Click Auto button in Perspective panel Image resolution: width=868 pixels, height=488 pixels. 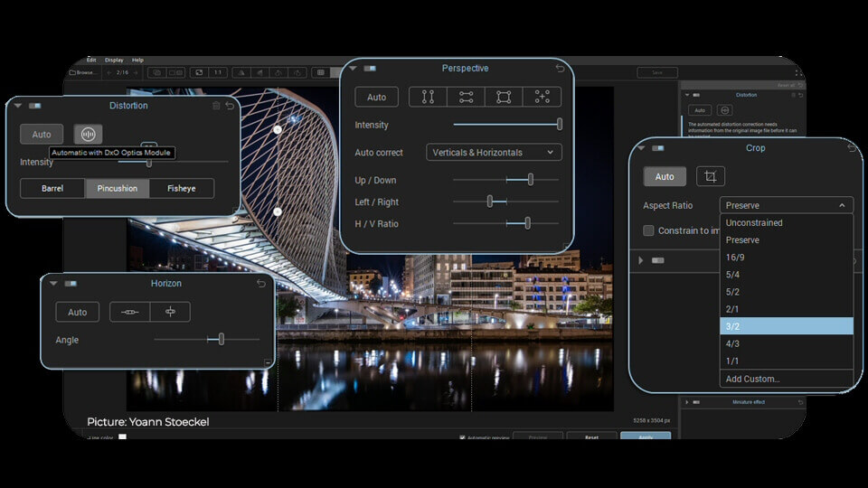pos(376,97)
